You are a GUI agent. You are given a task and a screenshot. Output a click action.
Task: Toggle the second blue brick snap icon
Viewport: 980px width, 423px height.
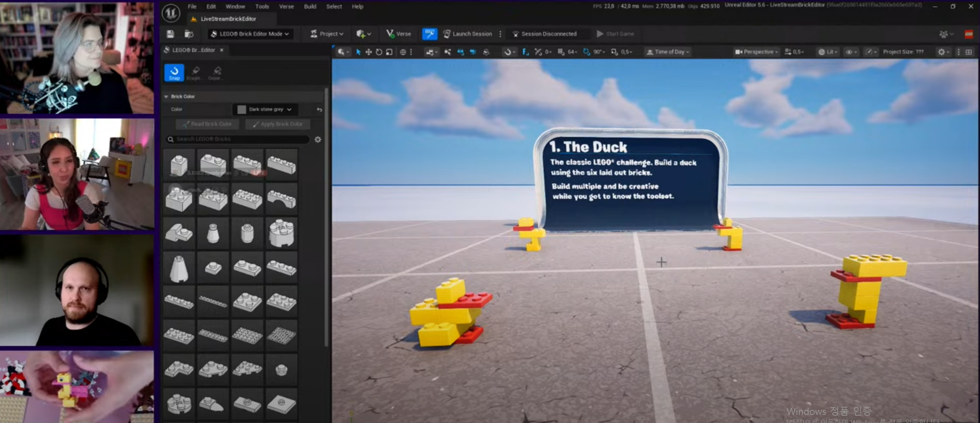point(473,52)
